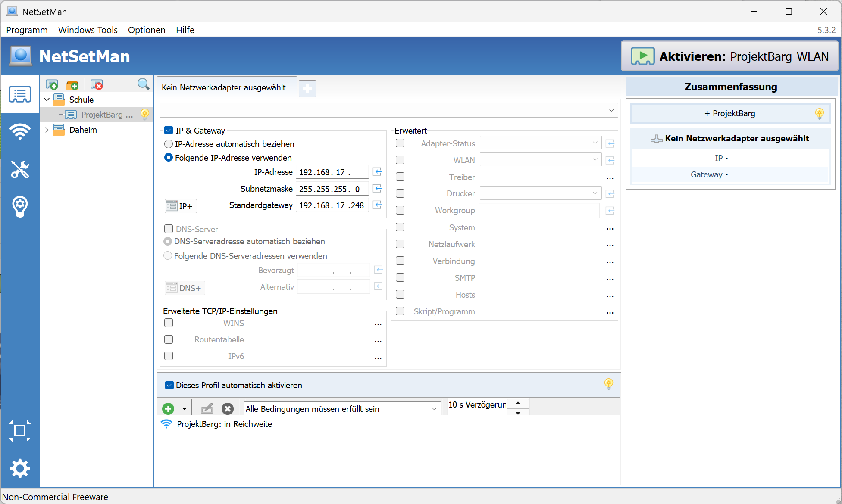Enable the DNS-Server checkbox

point(169,229)
